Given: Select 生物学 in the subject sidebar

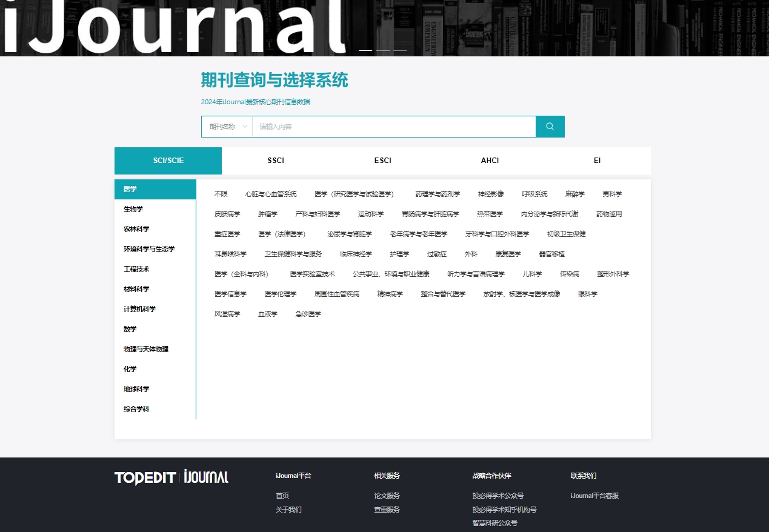Looking at the screenshot, I should (x=155, y=209).
